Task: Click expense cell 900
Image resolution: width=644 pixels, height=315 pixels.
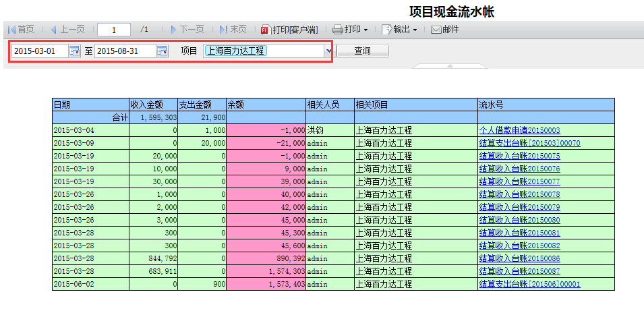Action: pos(202,284)
